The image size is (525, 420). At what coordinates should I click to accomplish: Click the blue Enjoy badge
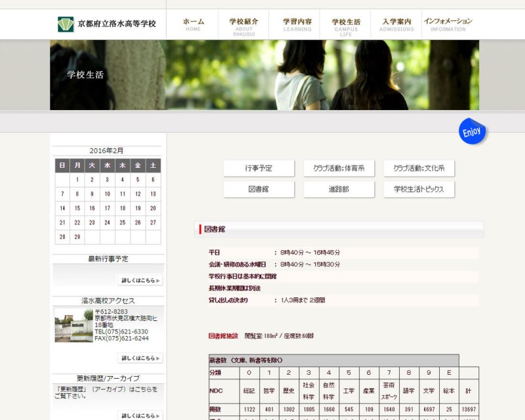point(472,132)
